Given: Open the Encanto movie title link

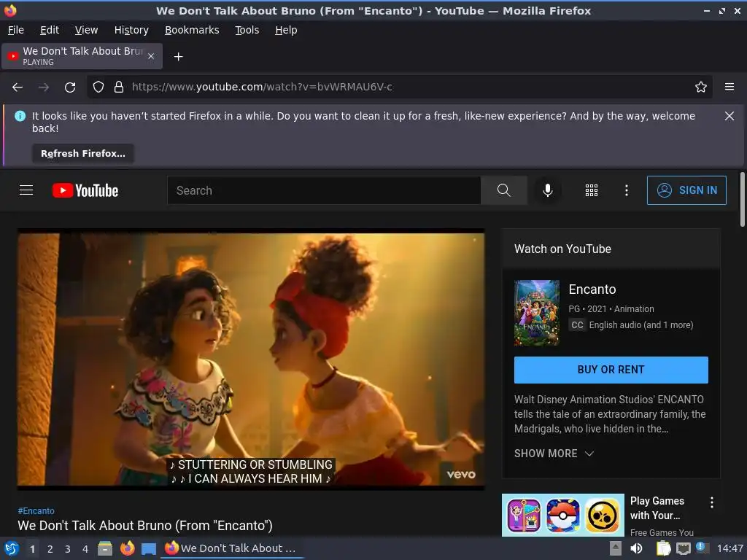Looking at the screenshot, I should [x=592, y=289].
